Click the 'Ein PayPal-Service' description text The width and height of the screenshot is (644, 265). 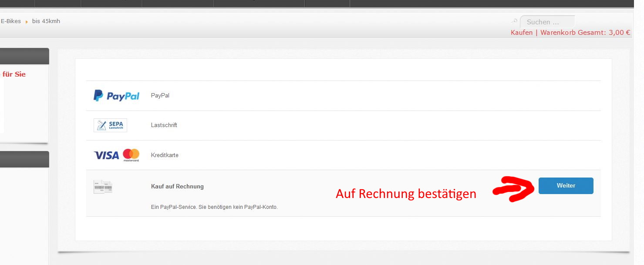(x=214, y=207)
